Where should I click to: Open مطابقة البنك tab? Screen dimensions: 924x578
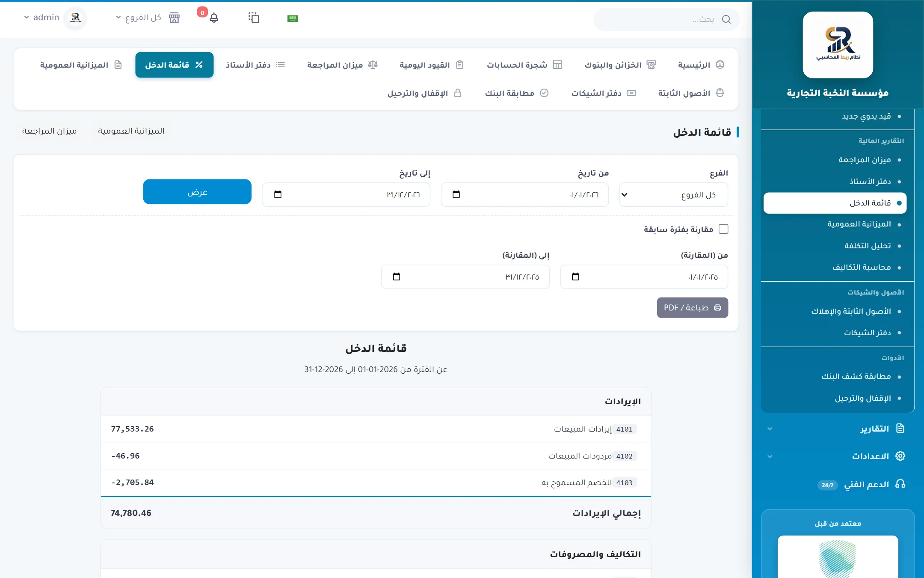coord(516,93)
